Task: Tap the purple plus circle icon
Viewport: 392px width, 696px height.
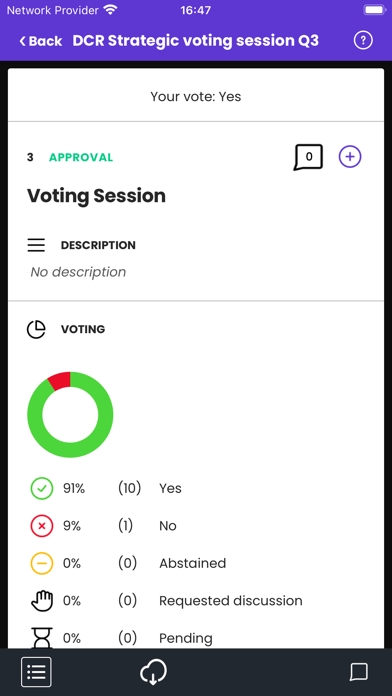Action: (350, 157)
